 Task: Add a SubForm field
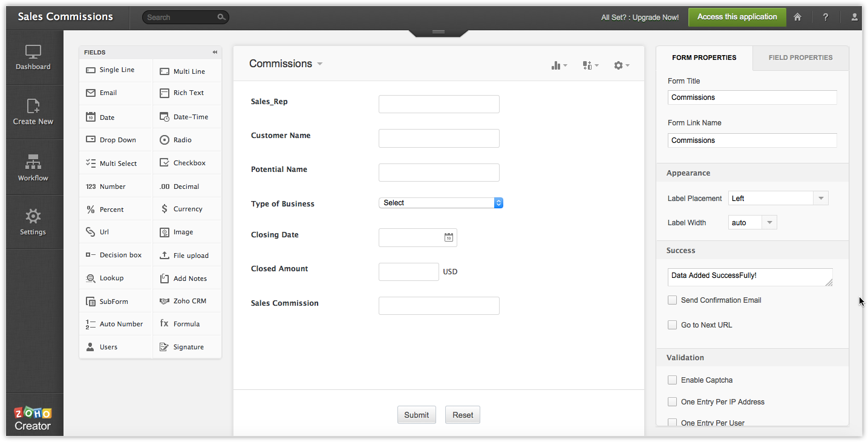pos(116,301)
